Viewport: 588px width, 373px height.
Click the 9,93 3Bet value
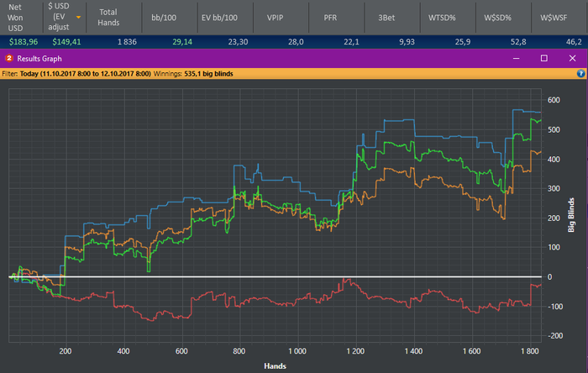(407, 42)
